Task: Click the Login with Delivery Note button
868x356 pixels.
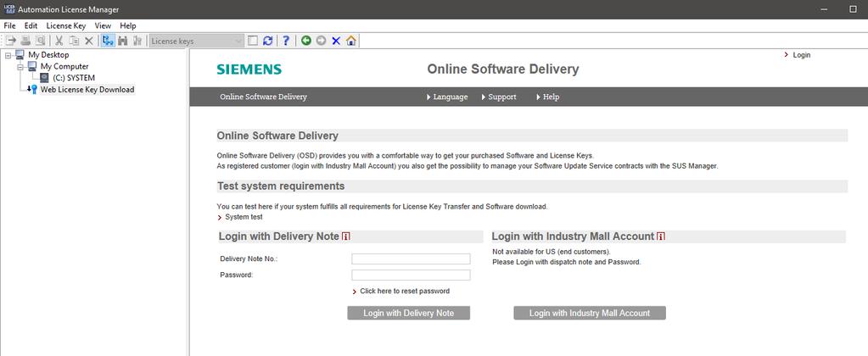Action: pyautogui.click(x=408, y=313)
